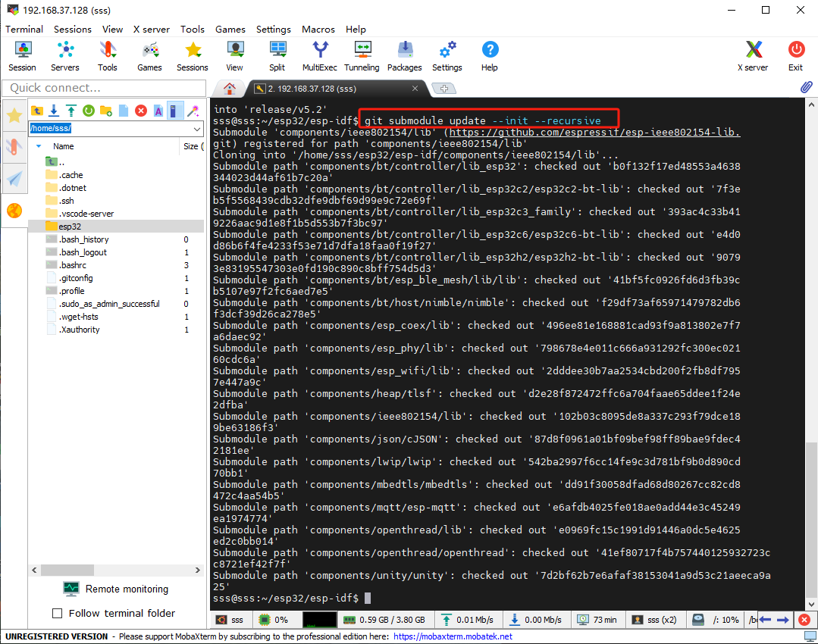Open the mobaxterm.mobatek.net link
Viewport: 818px width, 644px height.
coord(453,636)
